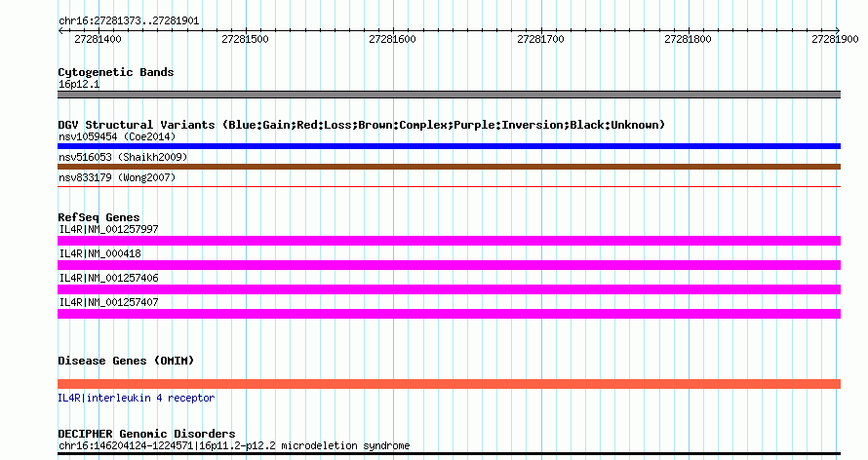
Task: Click the gray 16p12.1 cytogenetic band bar
Action: point(449,95)
